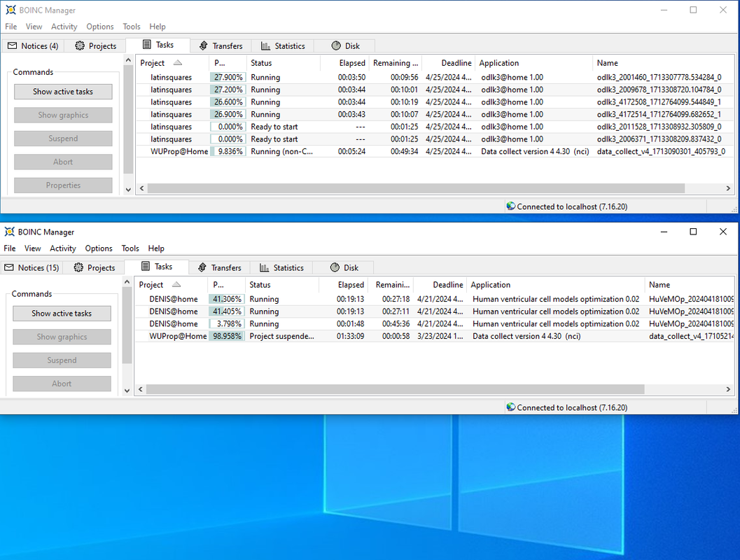Screen dimensions: 740x560
Task: Click right arrow of top window horizontal scrollbar
Action: [728, 188]
